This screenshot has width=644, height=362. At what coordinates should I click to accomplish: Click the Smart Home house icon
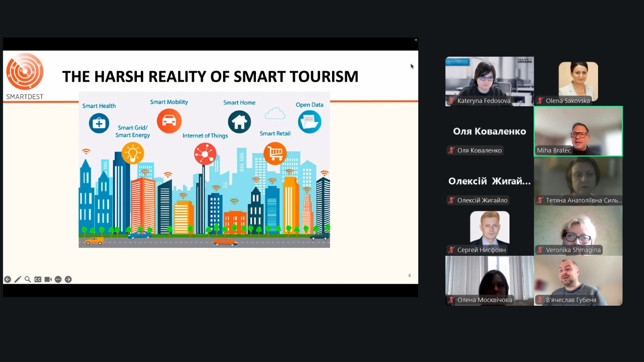[x=239, y=121]
